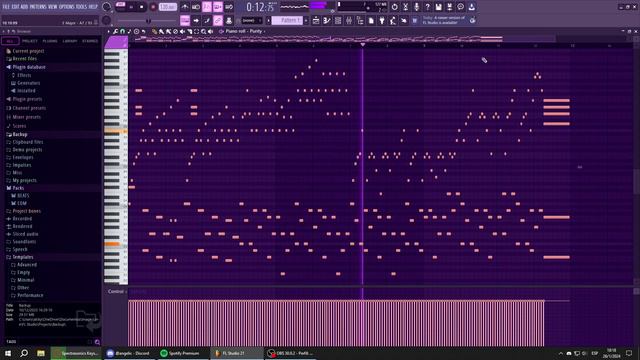
Task: Click the Play/Pause transport button
Action: click(131, 7)
